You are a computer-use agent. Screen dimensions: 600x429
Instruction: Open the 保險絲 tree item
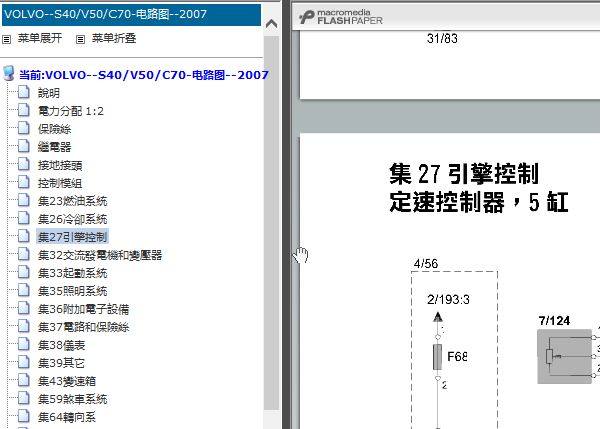click(54, 129)
